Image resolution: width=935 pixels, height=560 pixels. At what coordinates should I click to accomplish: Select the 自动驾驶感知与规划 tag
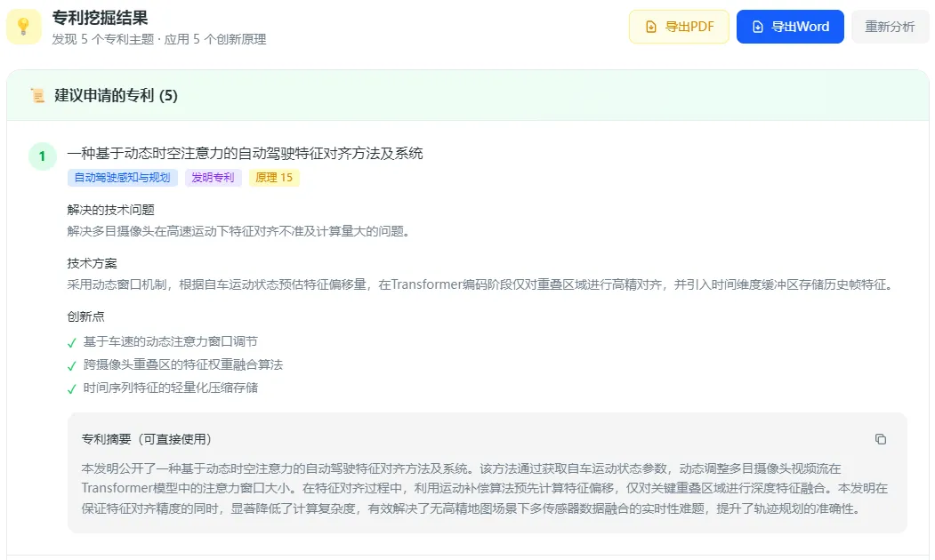tap(122, 178)
